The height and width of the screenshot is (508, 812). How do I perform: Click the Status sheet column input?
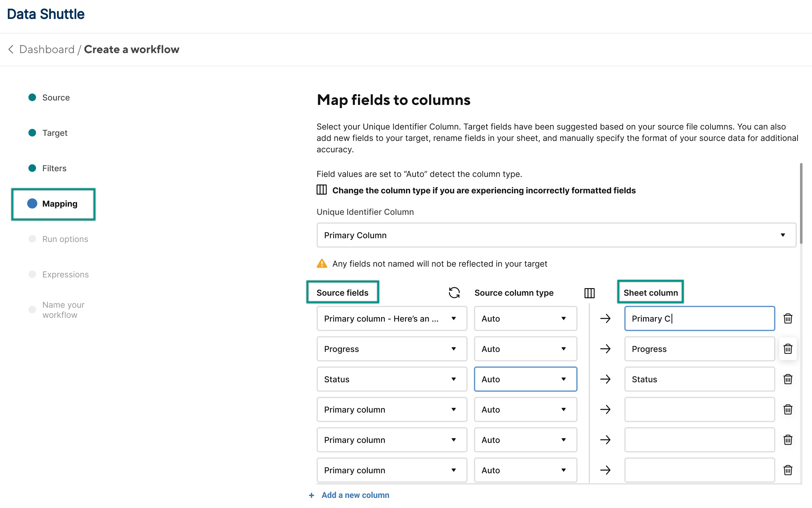pos(699,379)
